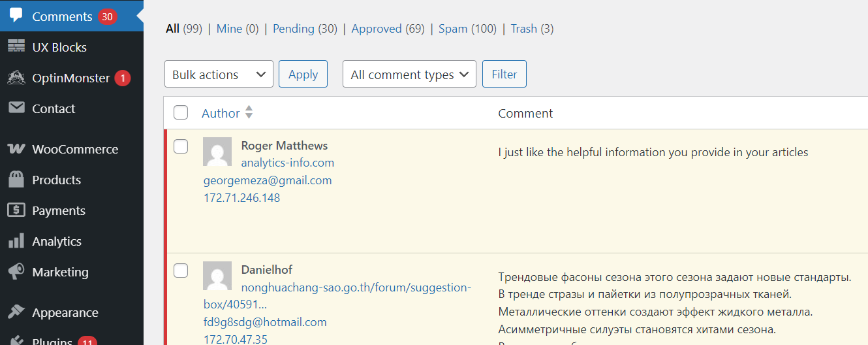Expand the All comment types dropdown
The width and height of the screenshot is (868, 345).
pos(409,74)
